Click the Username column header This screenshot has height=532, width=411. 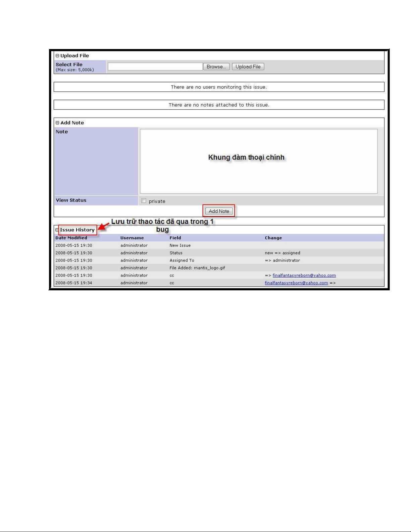(x=132, y=238)
